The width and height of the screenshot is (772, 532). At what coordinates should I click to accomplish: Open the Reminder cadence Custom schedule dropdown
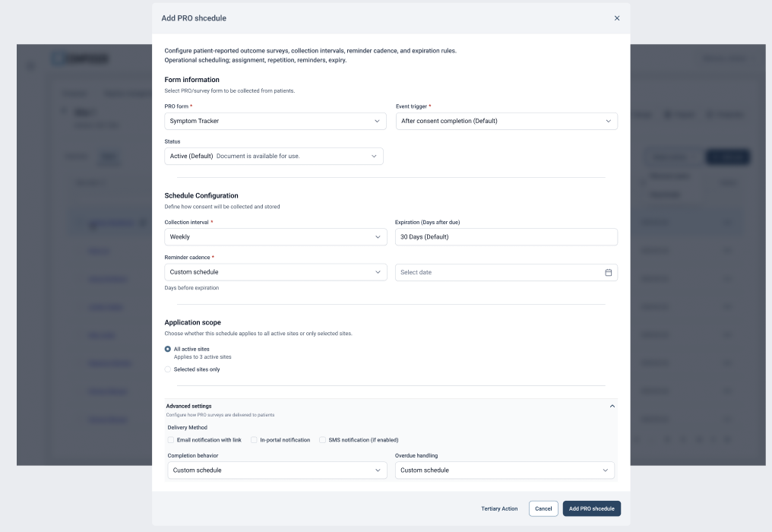(x=276, y=272)
